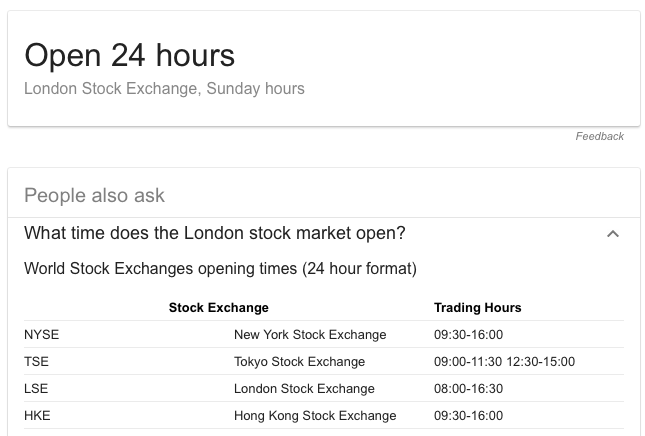
Task: Click 'London Stock Exchange, Sunday hours' subtitle
Action: click(x=164, y=88)
